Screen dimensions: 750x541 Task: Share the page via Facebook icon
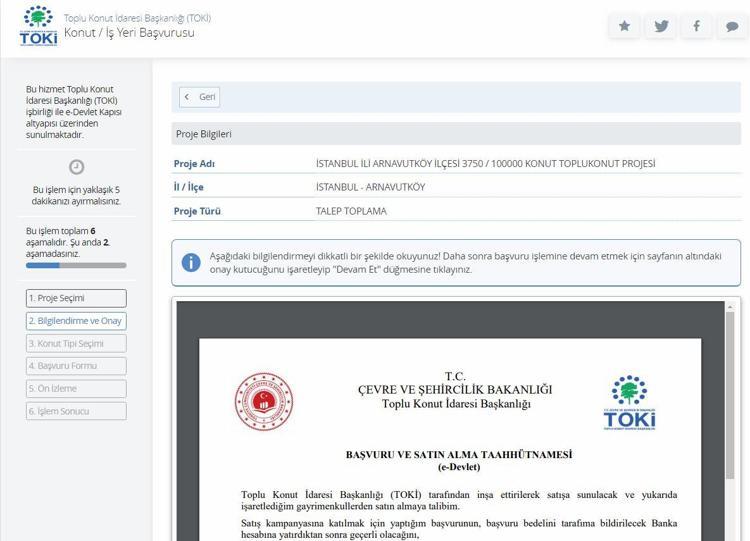[x=696, y=27]
